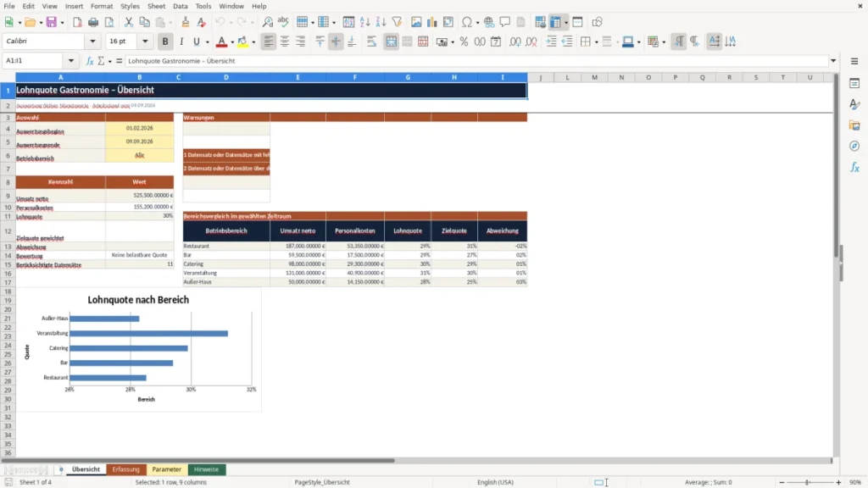Viewport: 868px width, 488px height.
Task: Cut the selection with the scissors icon
Action: [x=129, y=22]
